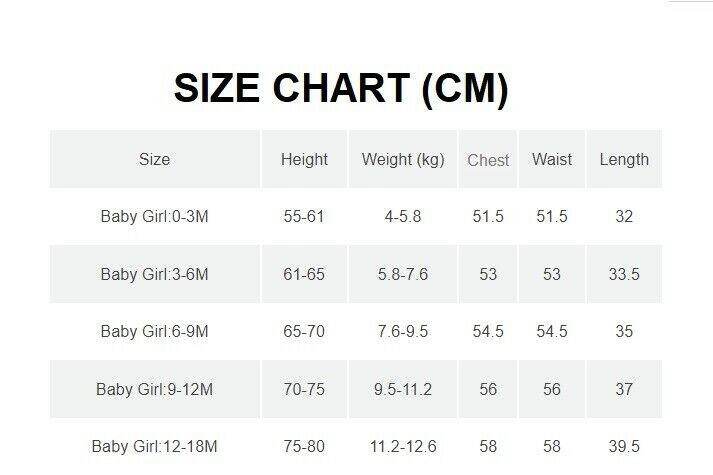Click the 70-75 height cell
The height and width of the screenshot is (475, 713).
tap(304, 389)
